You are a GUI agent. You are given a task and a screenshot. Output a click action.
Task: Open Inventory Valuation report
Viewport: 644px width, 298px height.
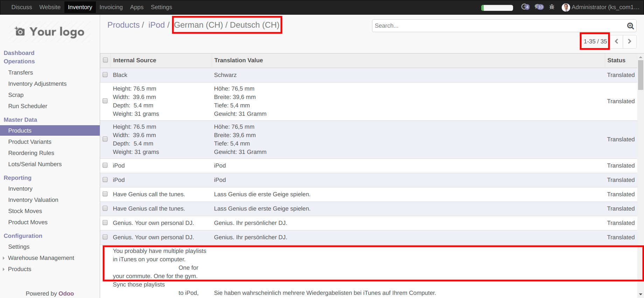pos(33,200)
